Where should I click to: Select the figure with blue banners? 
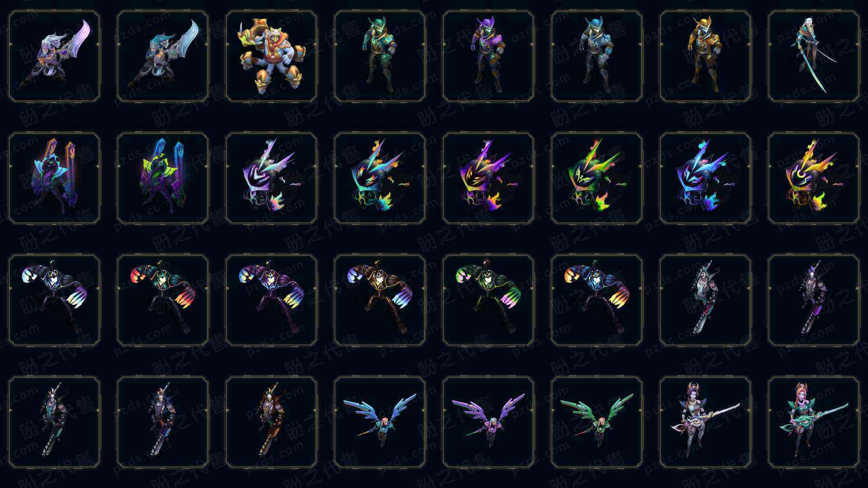coord(163,178)
